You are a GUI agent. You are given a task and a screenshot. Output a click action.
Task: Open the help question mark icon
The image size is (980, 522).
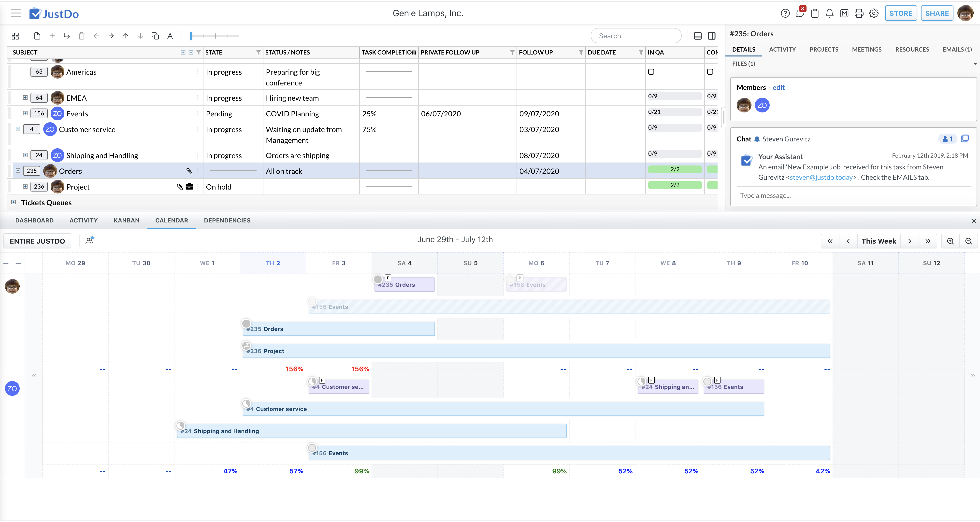[x=785, y=14]
